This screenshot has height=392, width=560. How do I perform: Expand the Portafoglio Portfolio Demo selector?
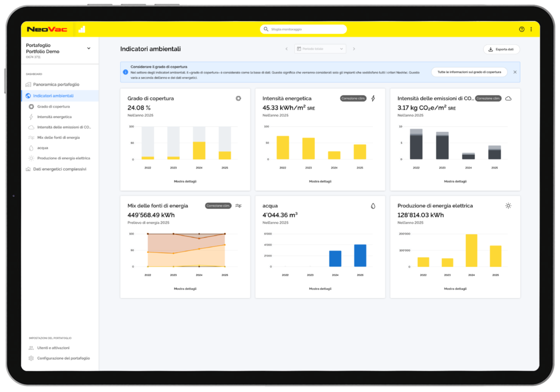pos(89,48)
